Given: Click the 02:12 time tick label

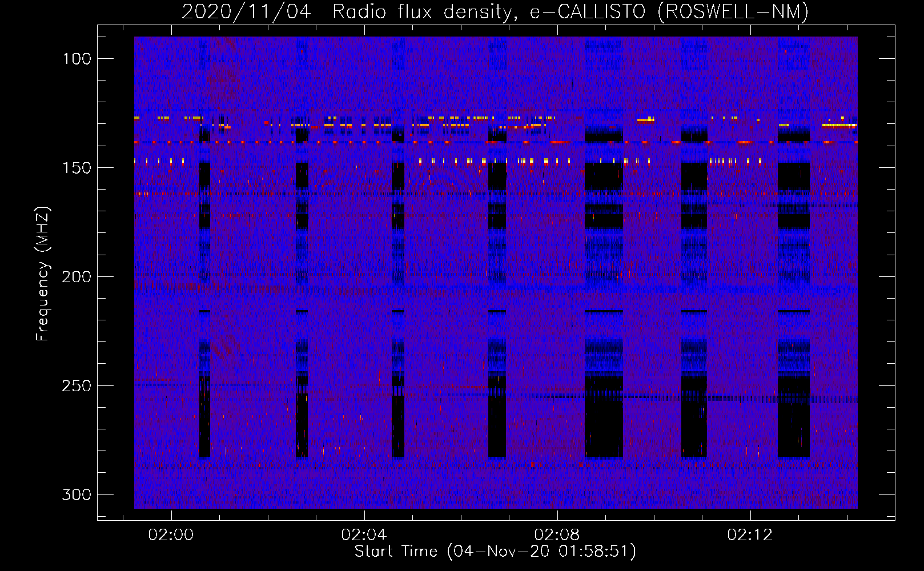Looking at the screenshot, I should coord(750,535).
